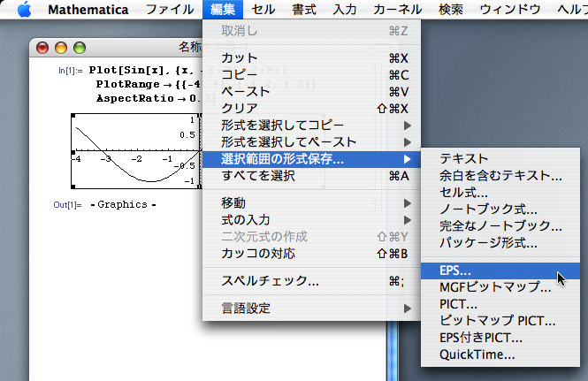The image size is (588, 381).
Task: Click the Apple menu icon
Action: click(24, 11)
